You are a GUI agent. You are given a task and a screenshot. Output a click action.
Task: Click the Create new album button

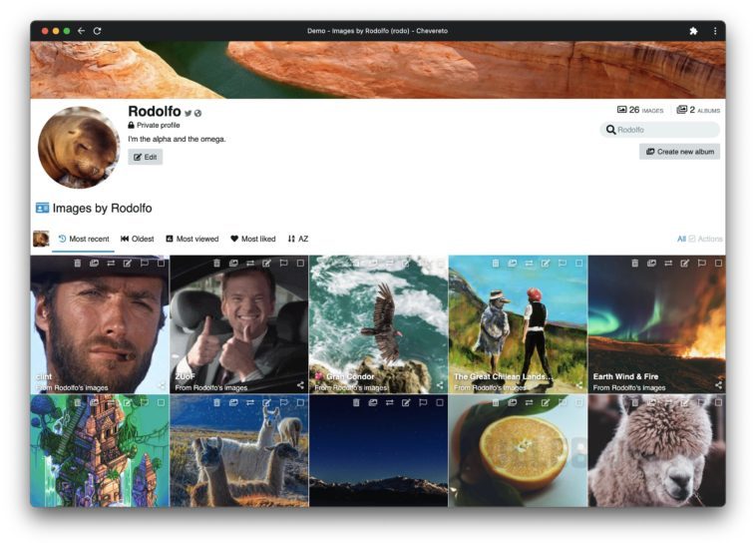pyautogui.click(x=679, y=152)
